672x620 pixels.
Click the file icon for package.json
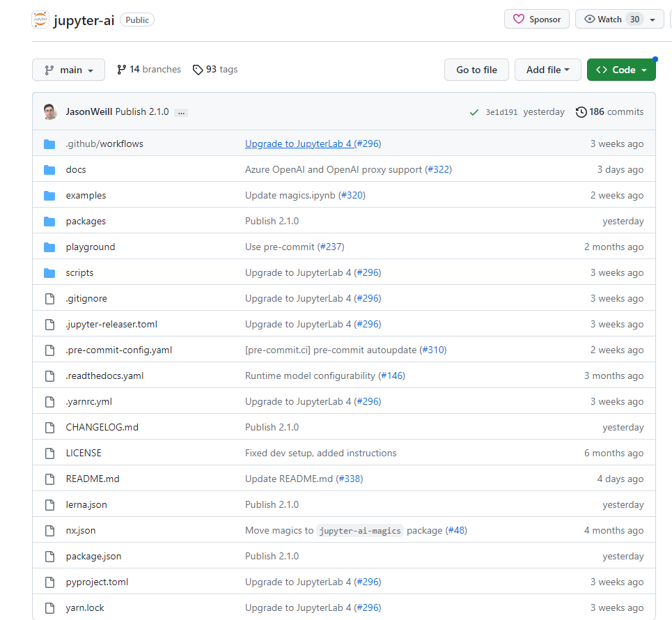[49, 556]
